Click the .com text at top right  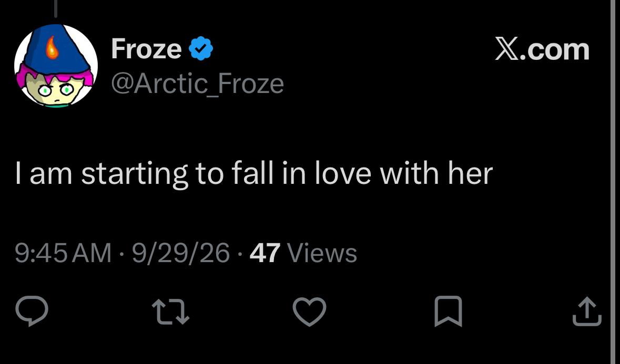tap(554, 50)
